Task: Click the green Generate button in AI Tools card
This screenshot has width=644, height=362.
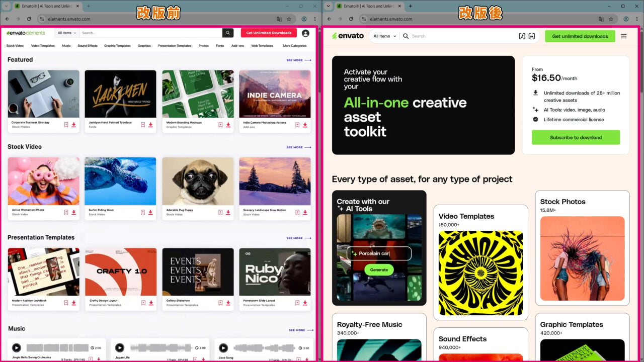Action: click(x=379, y=269)
